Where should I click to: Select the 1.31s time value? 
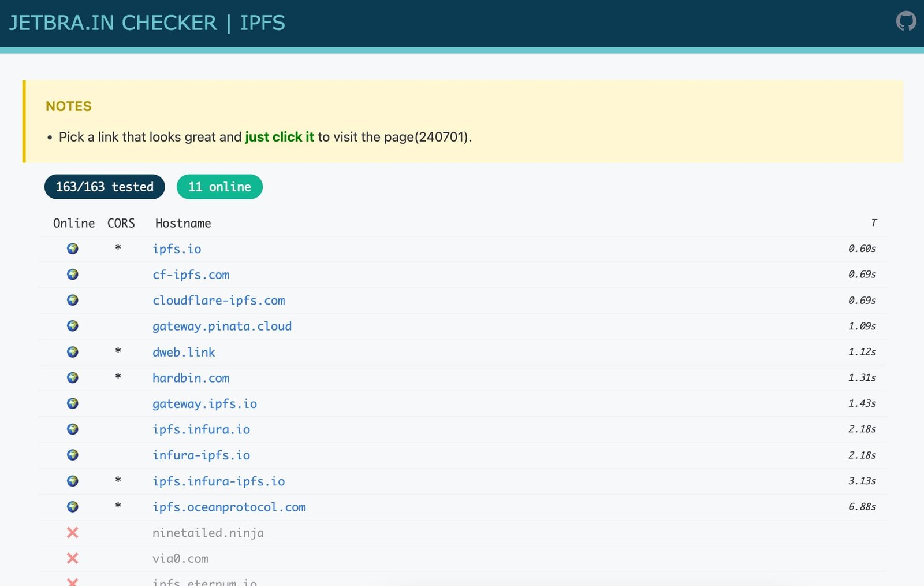[862, 377]
